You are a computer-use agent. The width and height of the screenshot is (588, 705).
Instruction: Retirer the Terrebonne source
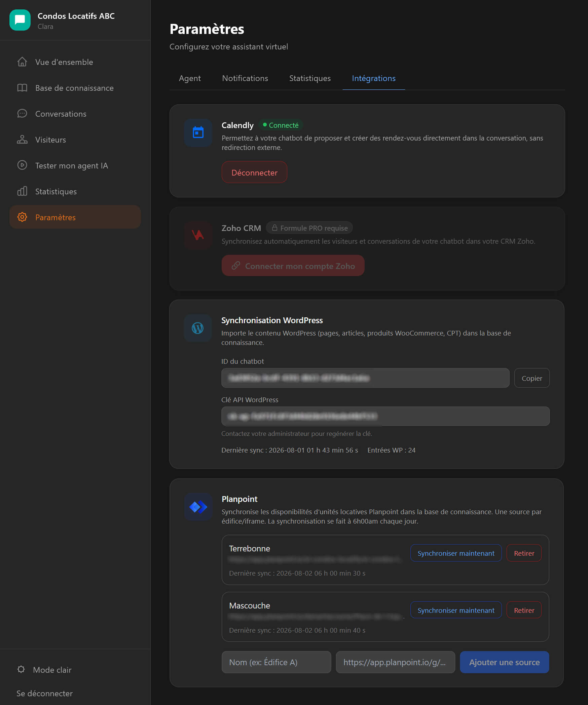click(524, 553)
